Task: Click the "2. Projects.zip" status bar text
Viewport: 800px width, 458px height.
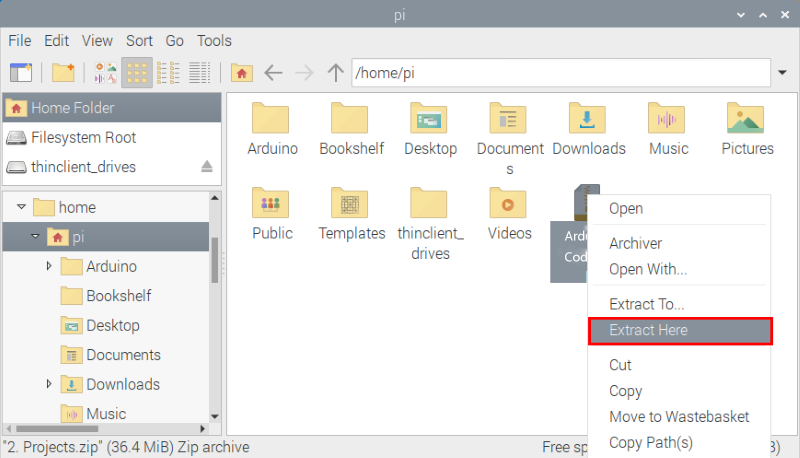Action: coord(126,447)
